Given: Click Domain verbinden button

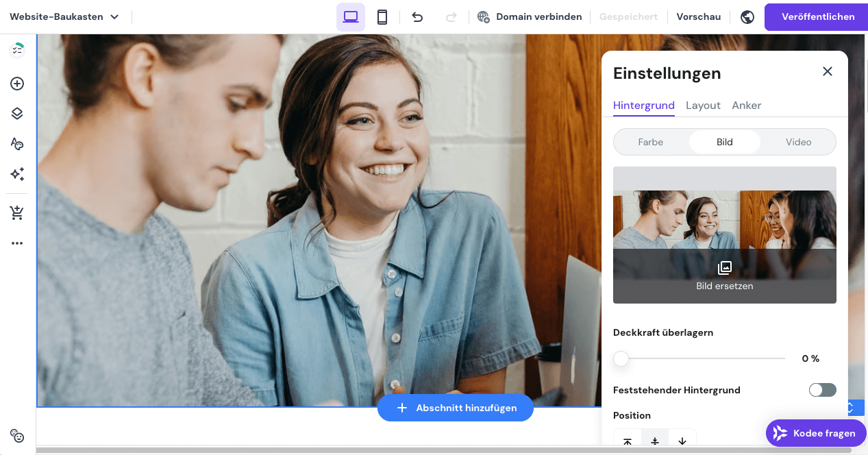Looking at the screenshot, I should 530,16.
